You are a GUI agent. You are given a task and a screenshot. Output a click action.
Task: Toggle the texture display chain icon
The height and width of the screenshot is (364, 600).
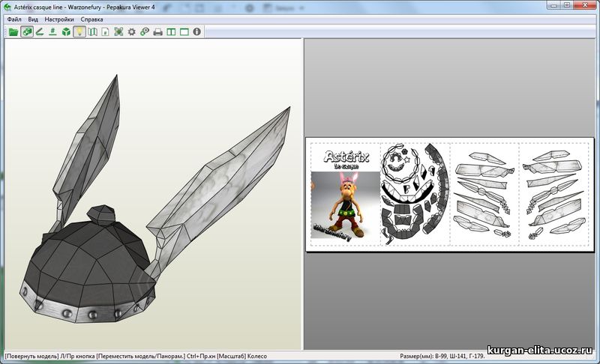click(27, 32)
